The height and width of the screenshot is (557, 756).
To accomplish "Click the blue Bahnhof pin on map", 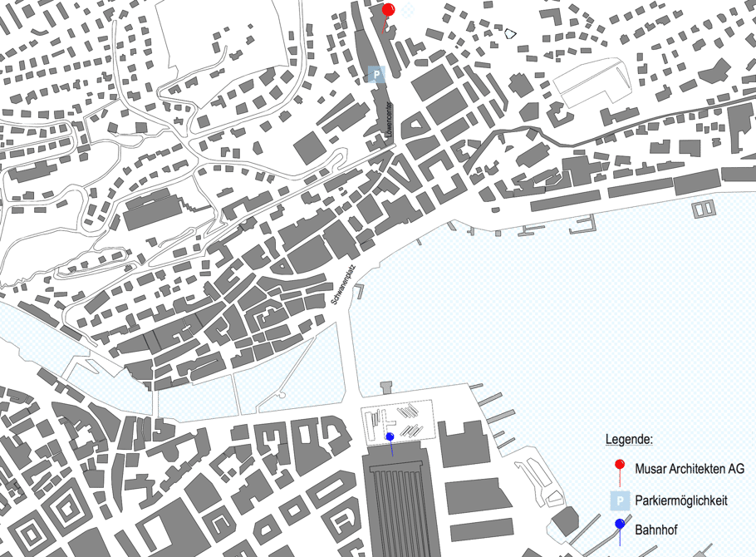I will (390, 444).
